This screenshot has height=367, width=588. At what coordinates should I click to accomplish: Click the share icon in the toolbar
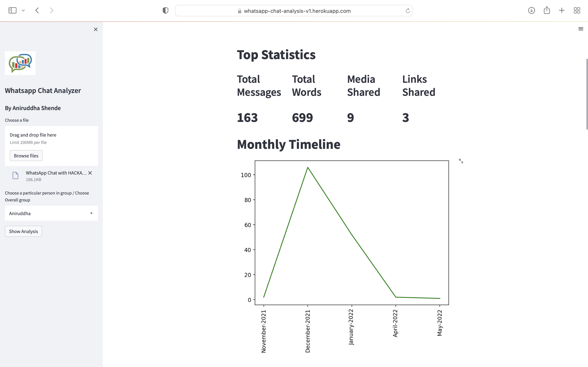click(x=547, y=10)
